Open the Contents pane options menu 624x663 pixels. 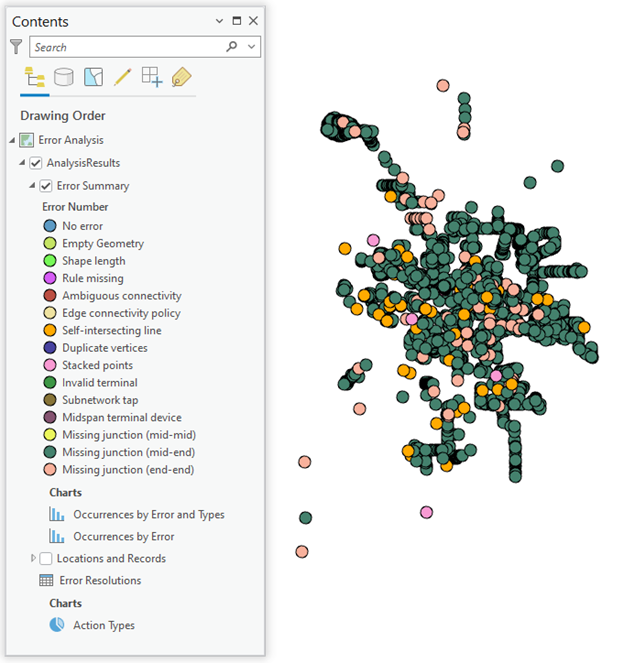pos(219,21)
